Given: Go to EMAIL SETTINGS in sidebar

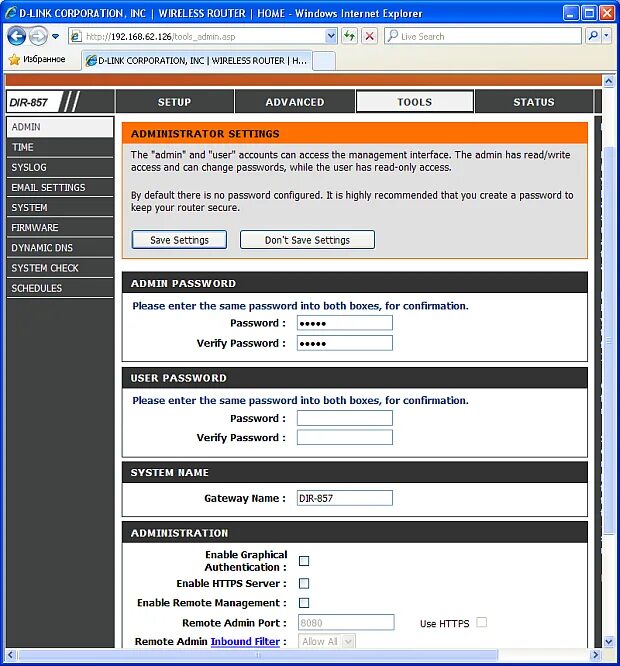Looking at the screenshot, I should [60, 188].
